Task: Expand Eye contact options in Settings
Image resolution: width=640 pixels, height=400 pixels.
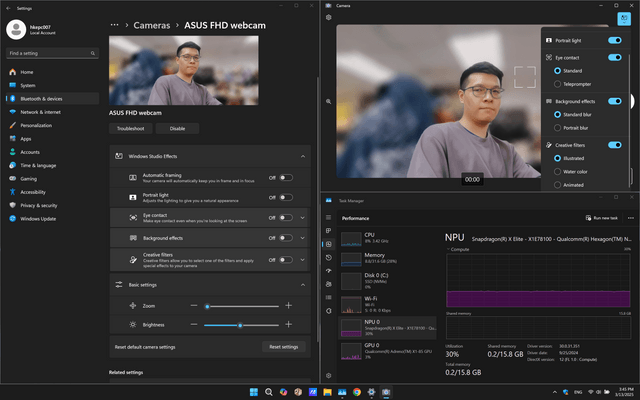Action: click(x=302, y=218)
